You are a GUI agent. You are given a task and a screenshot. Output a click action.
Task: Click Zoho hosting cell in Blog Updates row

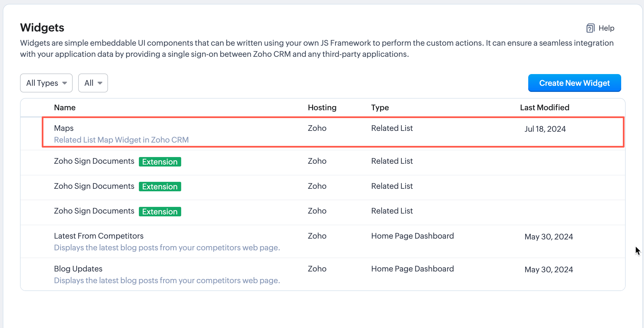click(317, 269)
